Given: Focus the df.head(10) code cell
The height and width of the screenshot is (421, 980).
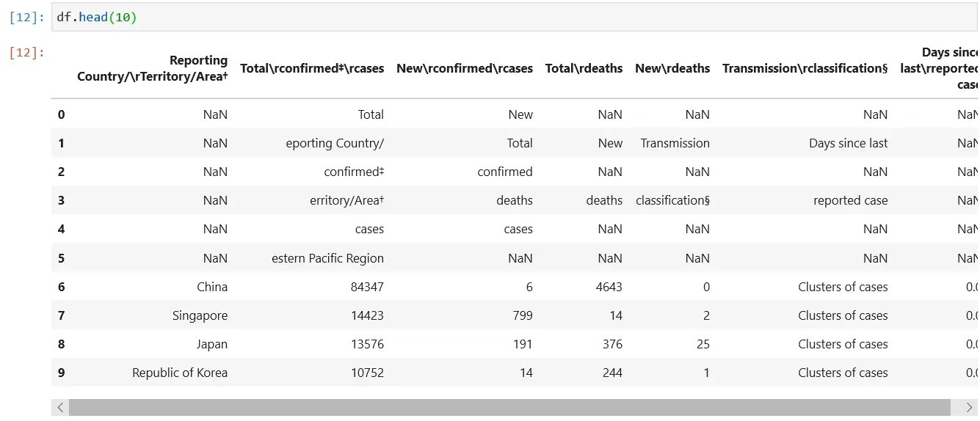Looking at the screenshot, I should click(514, 17).
